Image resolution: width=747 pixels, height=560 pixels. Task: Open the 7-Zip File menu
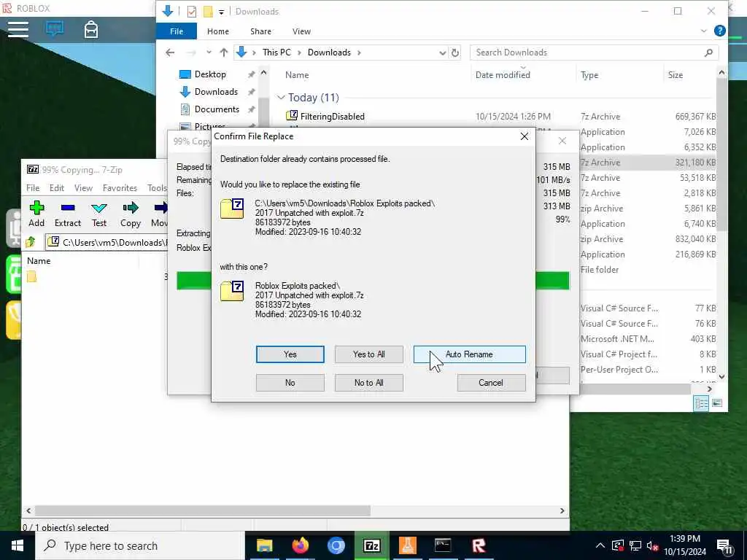pos(33,187)
